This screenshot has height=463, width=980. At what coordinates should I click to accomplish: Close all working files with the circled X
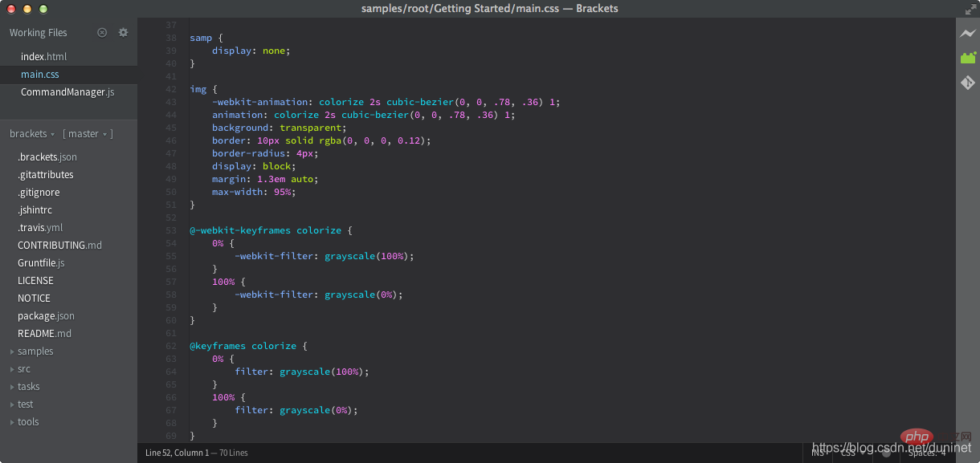coord(102,33)
